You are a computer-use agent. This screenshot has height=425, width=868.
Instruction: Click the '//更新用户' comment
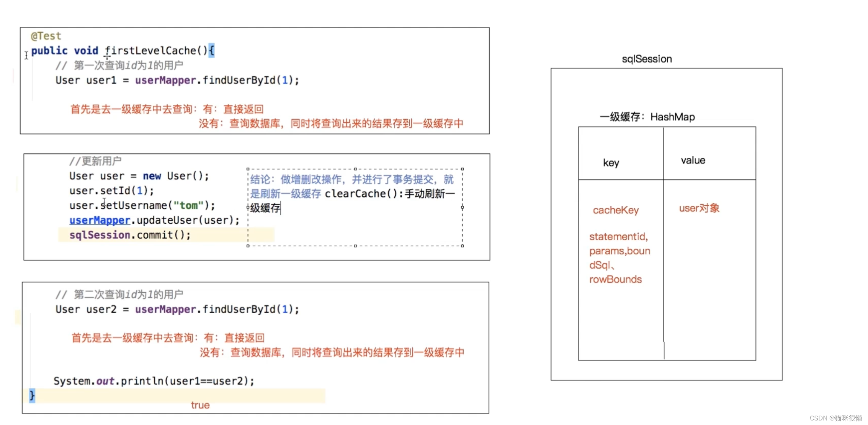(95, 161)
